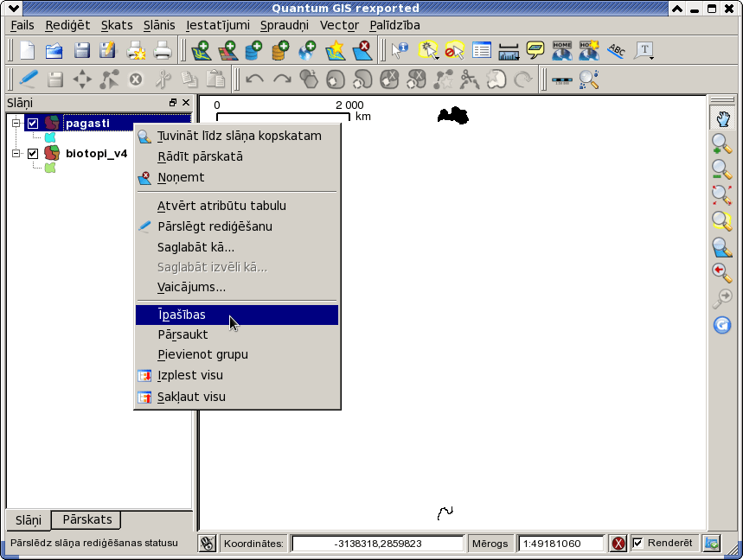Choose Īpašības from context menu
The image size is (743, 560).
[237, 315]
